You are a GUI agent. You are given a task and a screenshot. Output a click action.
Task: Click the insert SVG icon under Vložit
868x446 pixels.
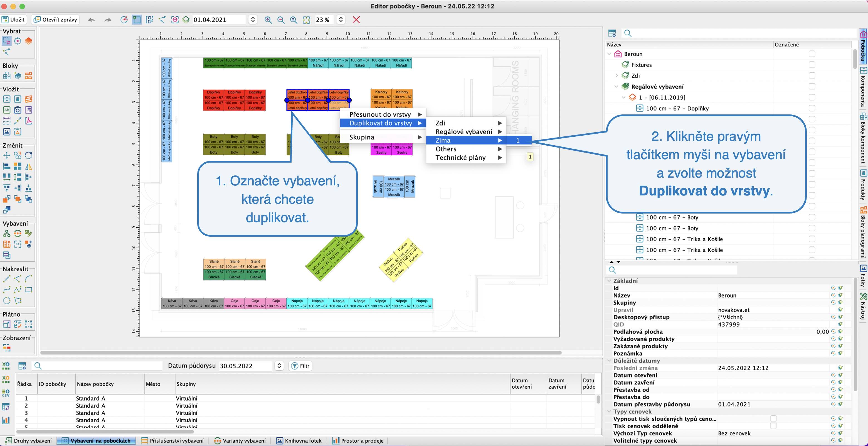18,131
